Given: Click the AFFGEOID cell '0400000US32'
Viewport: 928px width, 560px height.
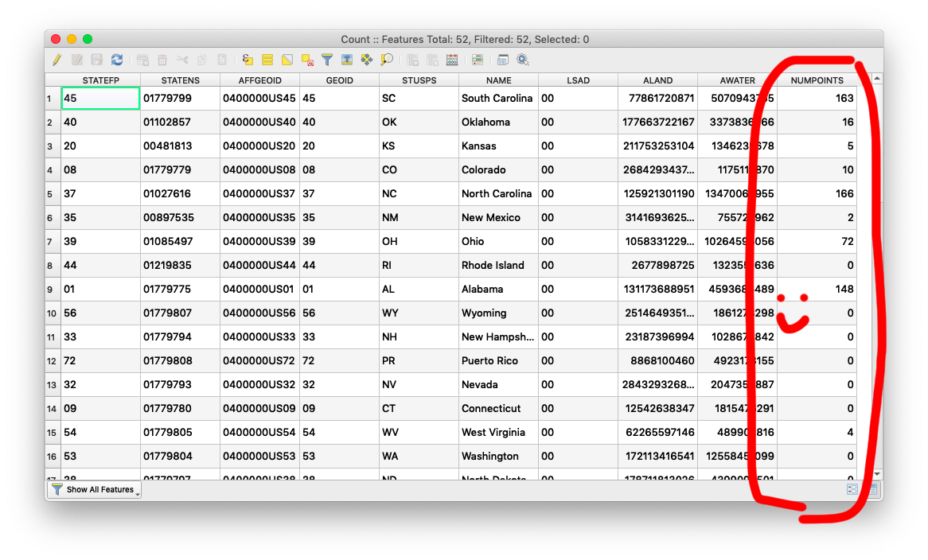Looking at the screenshot, I should pyautogui.click(x=259, y=384).
